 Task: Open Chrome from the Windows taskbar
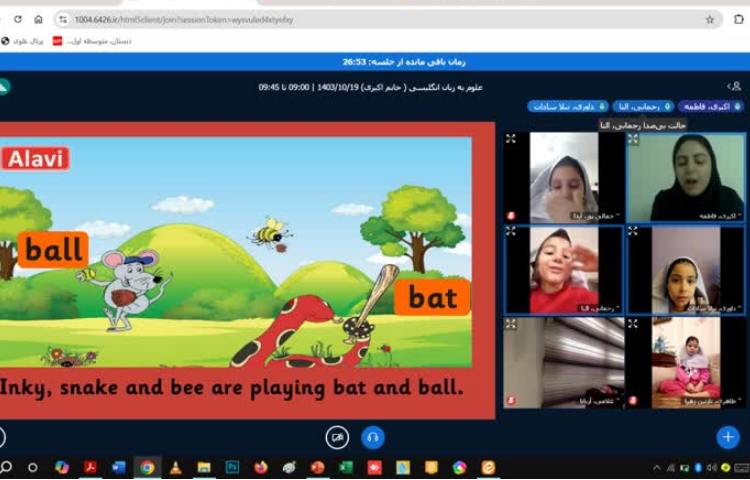point(147,467)
